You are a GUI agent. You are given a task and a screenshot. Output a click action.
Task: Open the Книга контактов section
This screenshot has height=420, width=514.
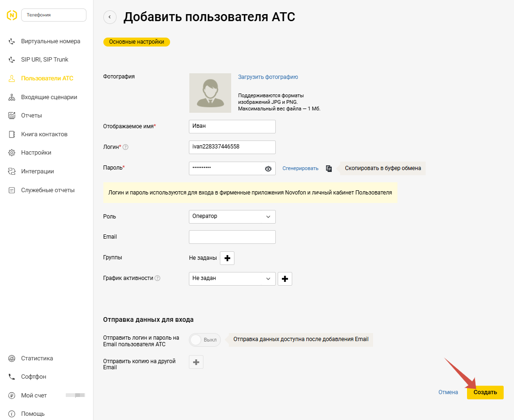pos(45,134)
